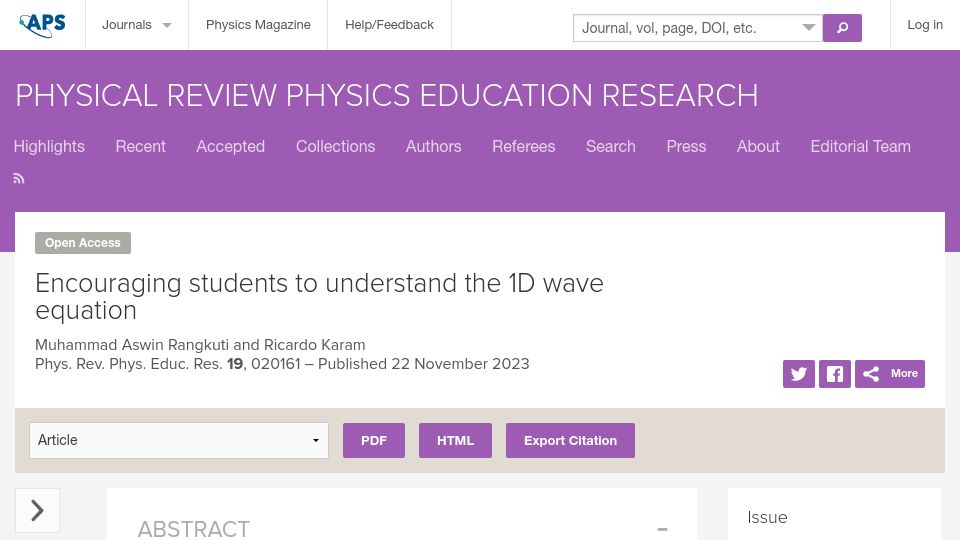Viewport: 960px width, 540px height.
Task: Open the journal Search page
Action: pyautogui.click(x=610, y=146)
